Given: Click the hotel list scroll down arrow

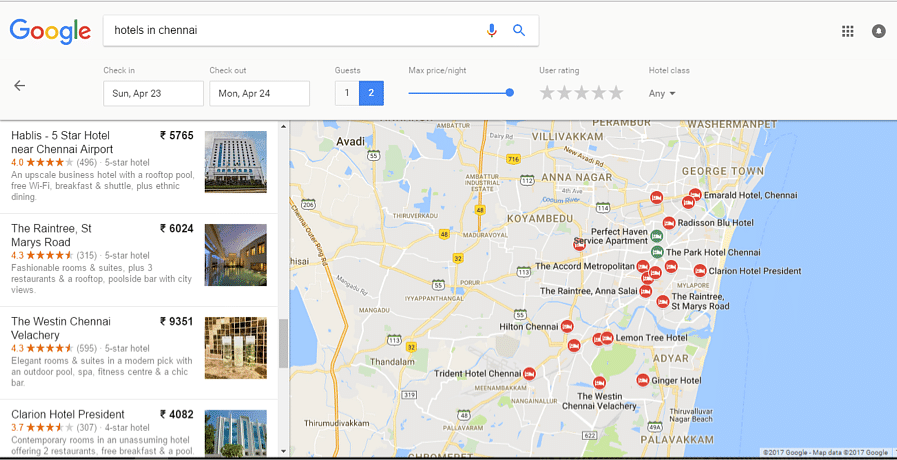Looking at the screenshot, I should click(x=284, y=451).
